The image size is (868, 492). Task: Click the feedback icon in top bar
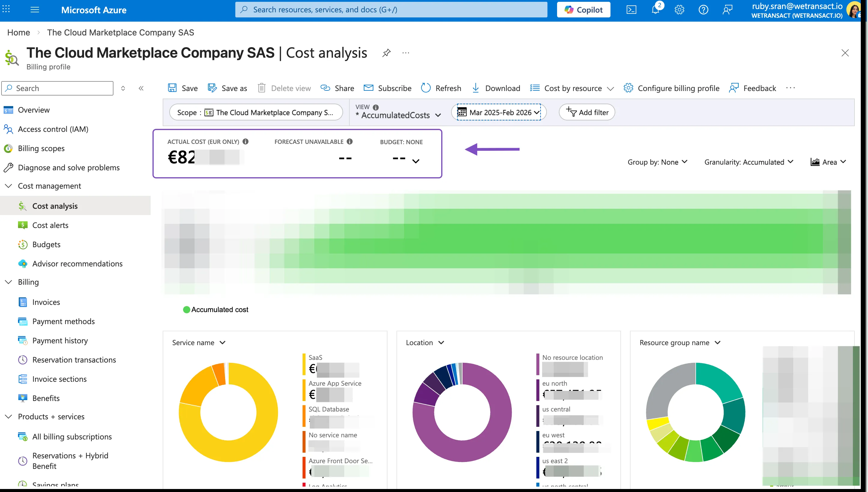point(727,10)
